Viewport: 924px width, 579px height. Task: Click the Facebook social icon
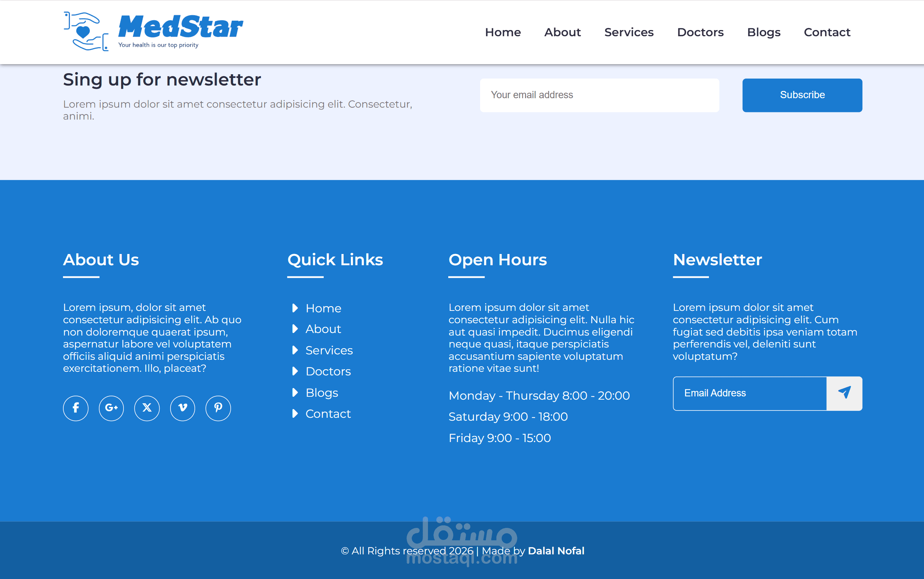coord(75,408)
